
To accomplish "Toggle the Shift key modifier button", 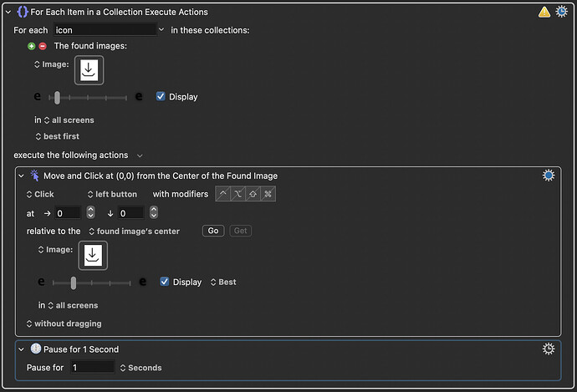I will 253,194.
